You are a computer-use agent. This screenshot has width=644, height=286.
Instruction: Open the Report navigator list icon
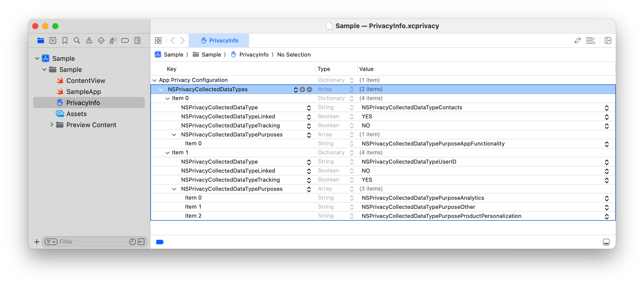click(x=137, y=40)
